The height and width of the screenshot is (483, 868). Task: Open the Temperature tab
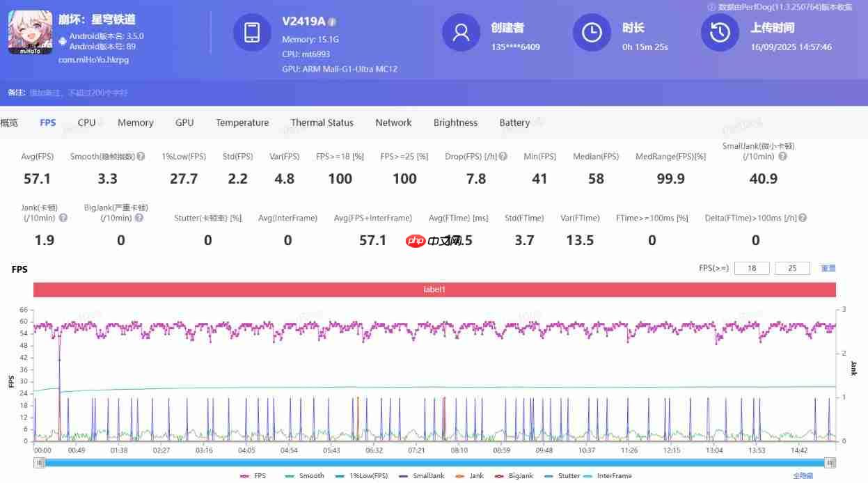point(242,122)
